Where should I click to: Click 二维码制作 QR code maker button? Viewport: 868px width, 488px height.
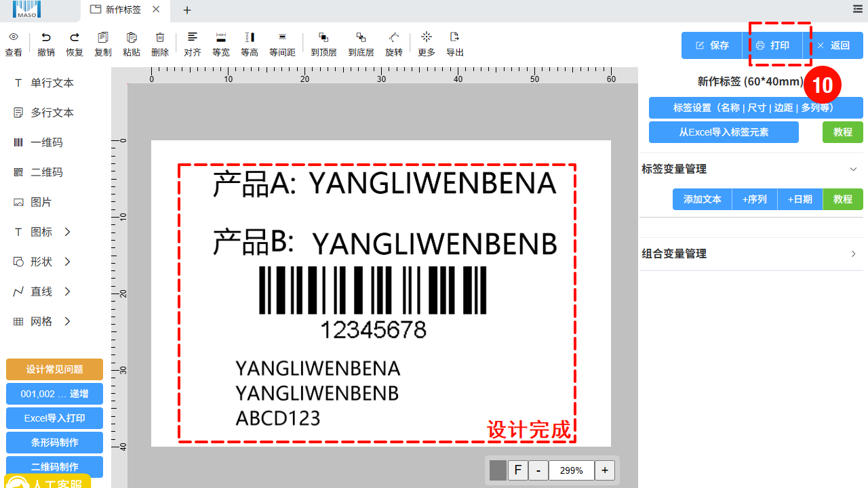pos(54,466)
